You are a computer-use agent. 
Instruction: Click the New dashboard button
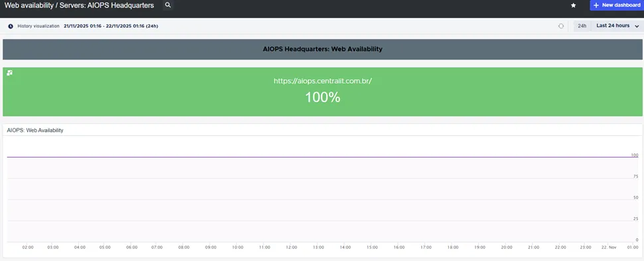617,5
